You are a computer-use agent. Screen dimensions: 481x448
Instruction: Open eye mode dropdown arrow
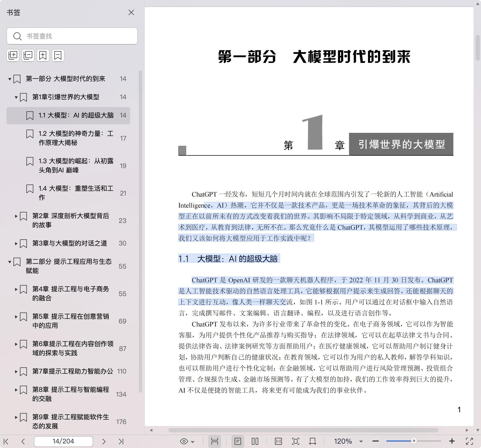(x=193, y=442)
